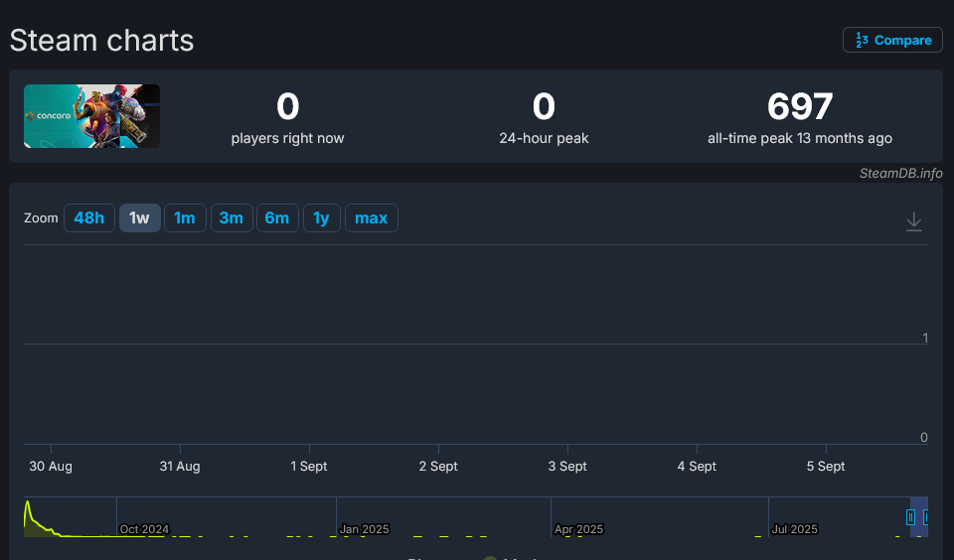The image size is (954, 560).
Task: Click the '5 Sept' axis label
Action: point(826,467)
